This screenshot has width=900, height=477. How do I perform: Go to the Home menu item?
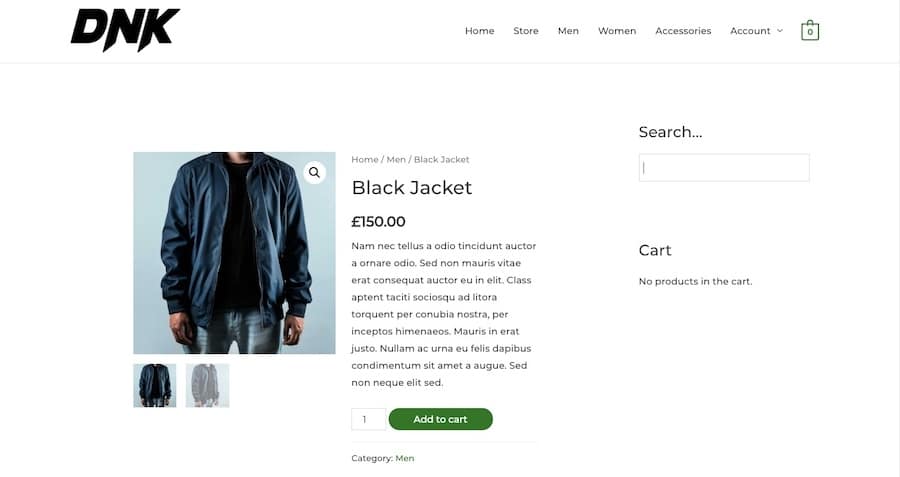[479, 31]
